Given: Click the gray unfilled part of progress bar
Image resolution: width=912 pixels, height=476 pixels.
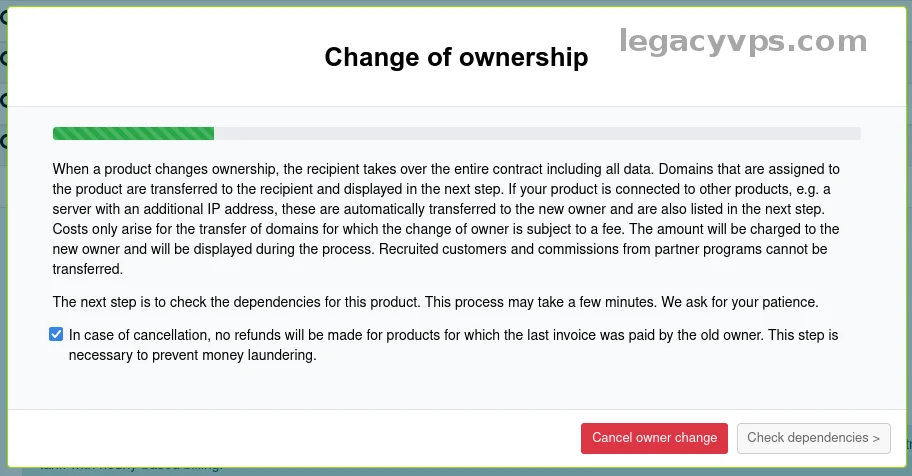Looking at the screenshot, I should tap(537, 133).
